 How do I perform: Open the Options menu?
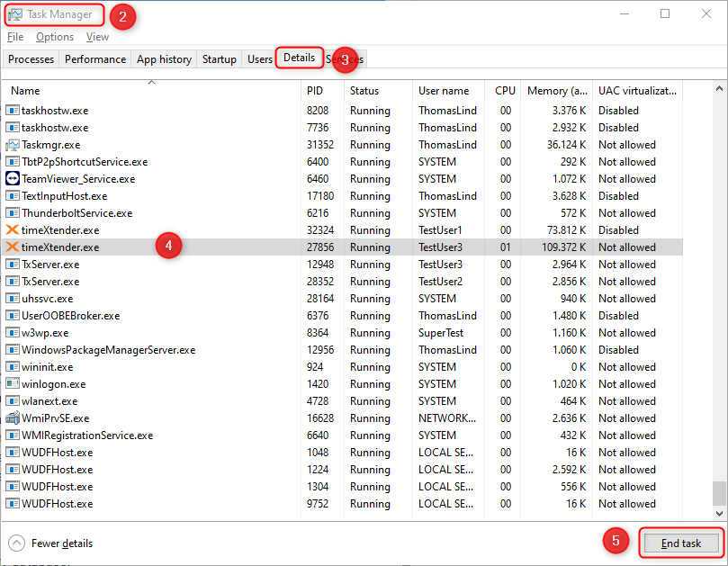(55, 37)
